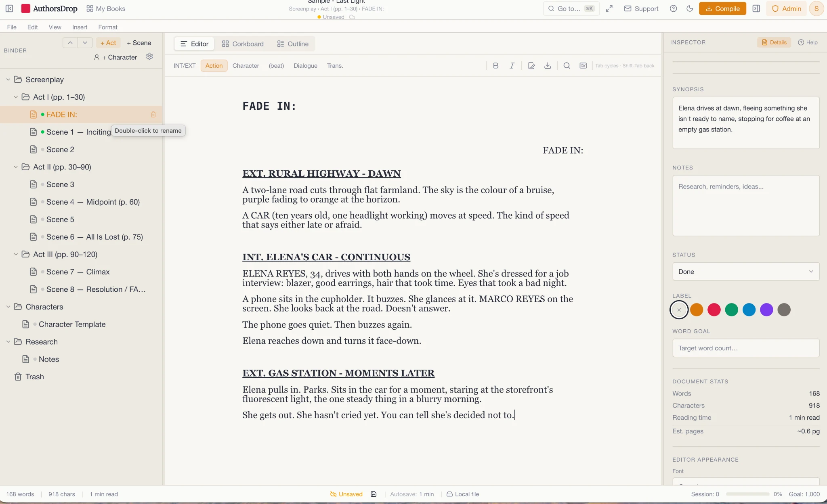Select the Trans. element type
827x504 pixels.
click(x=335, y=66)
